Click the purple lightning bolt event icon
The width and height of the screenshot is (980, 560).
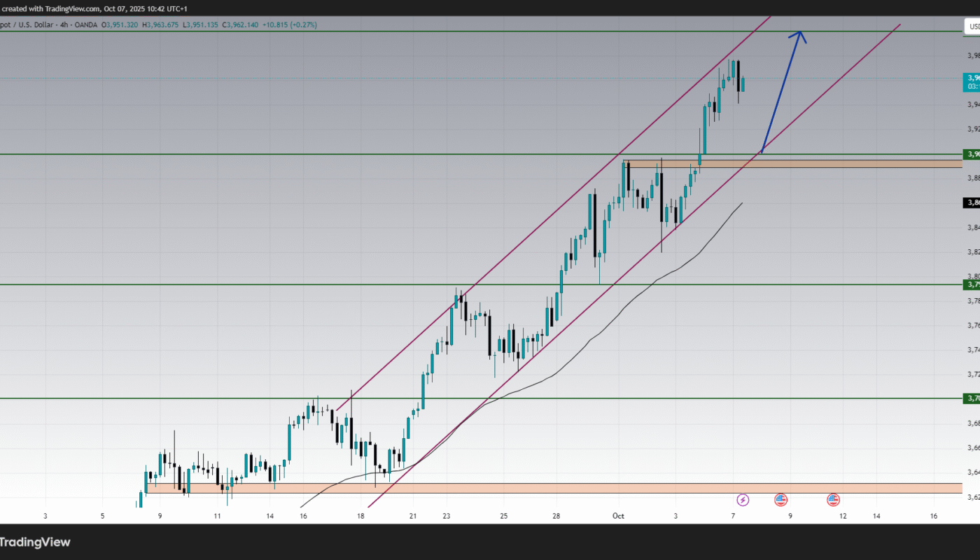pyautogui.click(x=743, y=500)
